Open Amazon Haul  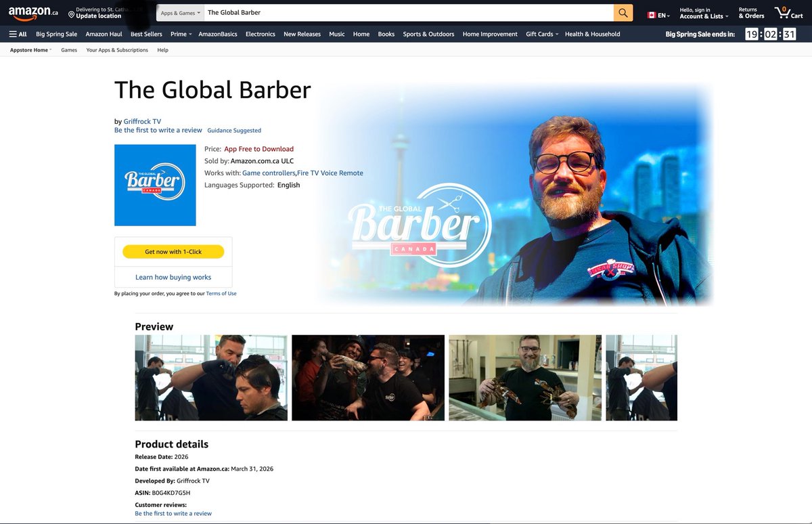point(104,34)
